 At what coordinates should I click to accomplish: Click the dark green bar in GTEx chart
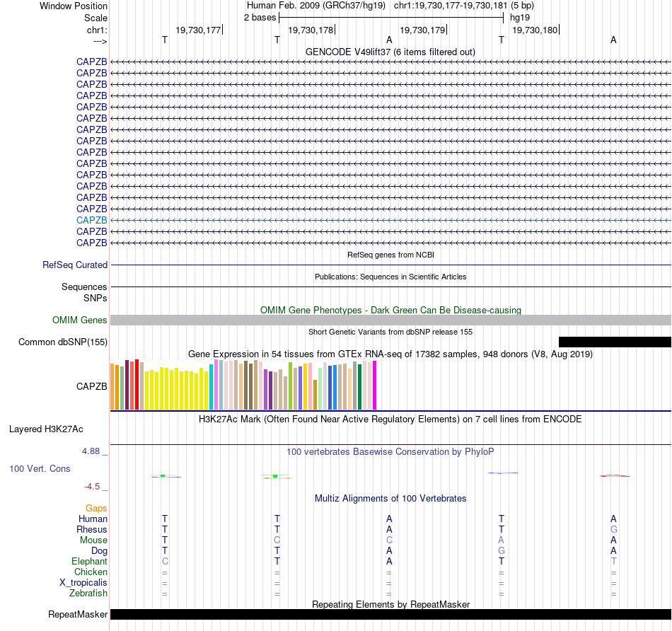point(359,387)
